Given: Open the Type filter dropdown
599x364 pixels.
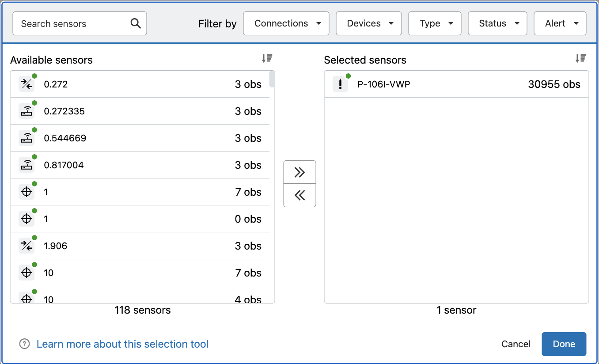Looking at the screenshot, I should coord(435,23).
